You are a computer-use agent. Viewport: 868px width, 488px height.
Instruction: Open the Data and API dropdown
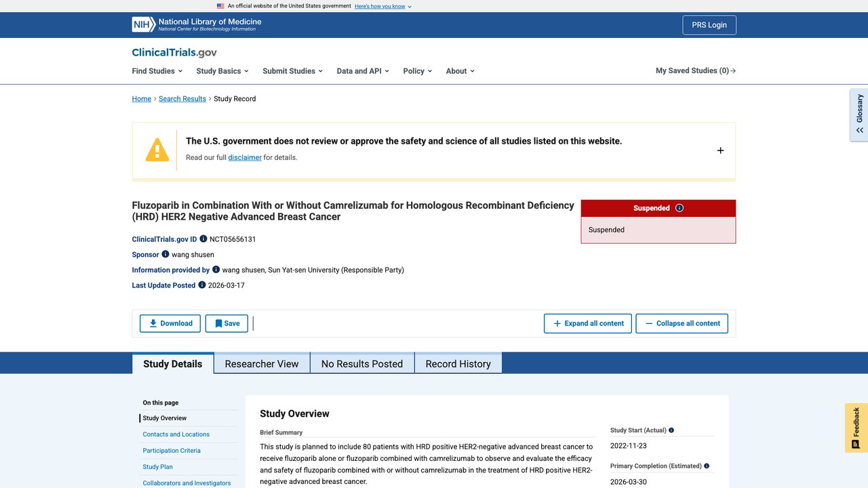(363, 71)
